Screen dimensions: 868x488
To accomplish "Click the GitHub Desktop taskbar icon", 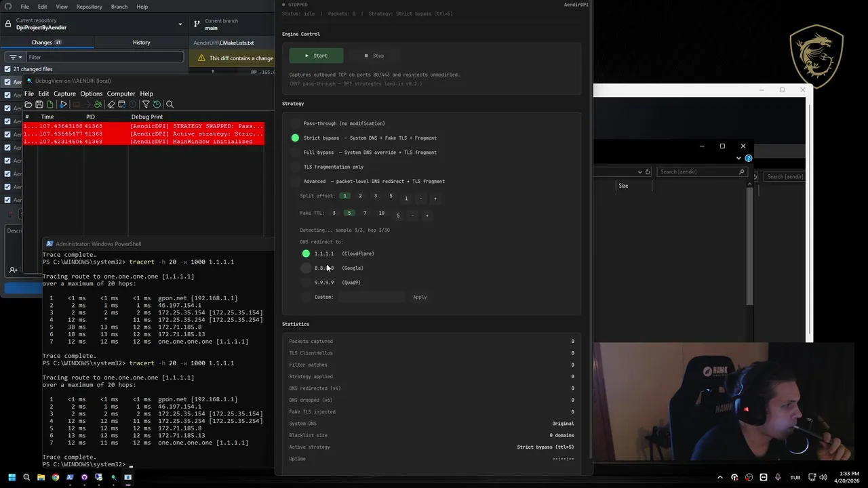I will 84,477.
